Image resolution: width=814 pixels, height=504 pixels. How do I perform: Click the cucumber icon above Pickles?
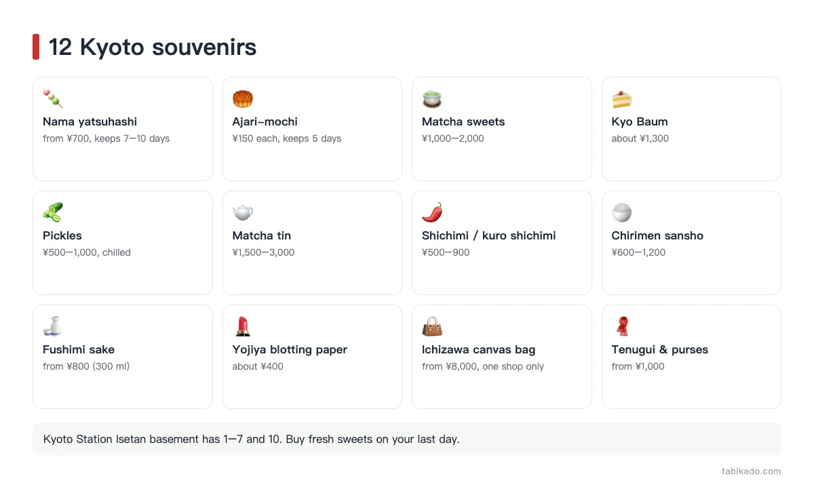point(53,213)
